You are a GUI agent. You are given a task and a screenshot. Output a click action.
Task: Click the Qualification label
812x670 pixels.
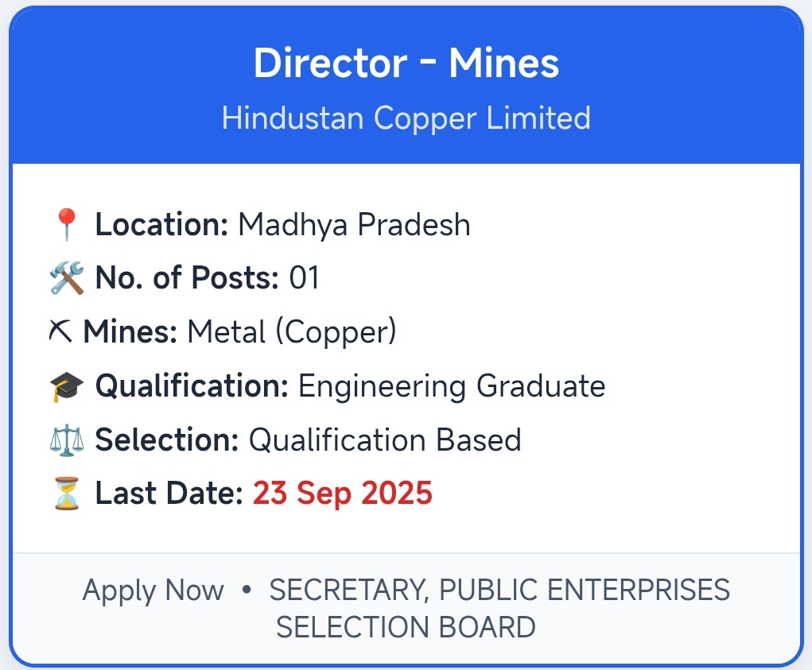click(x=192, y=386)
